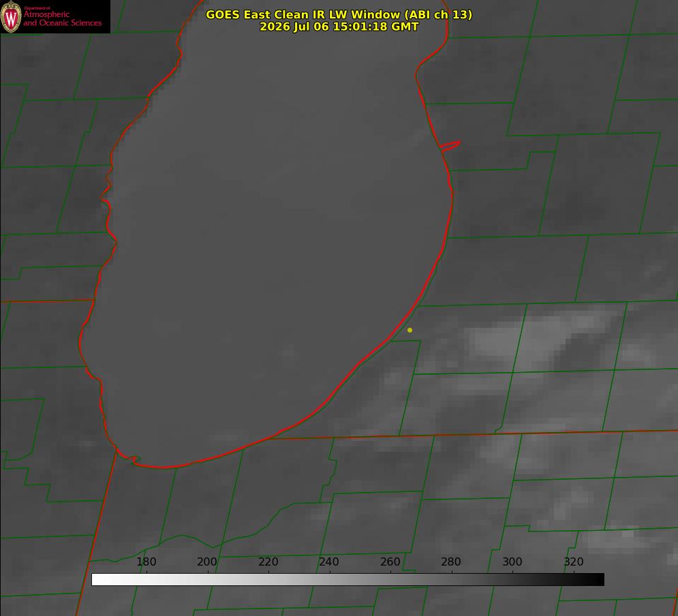Click the 300 tick label on the colorbar
The image size is (678, 616).
coord(512,561)
